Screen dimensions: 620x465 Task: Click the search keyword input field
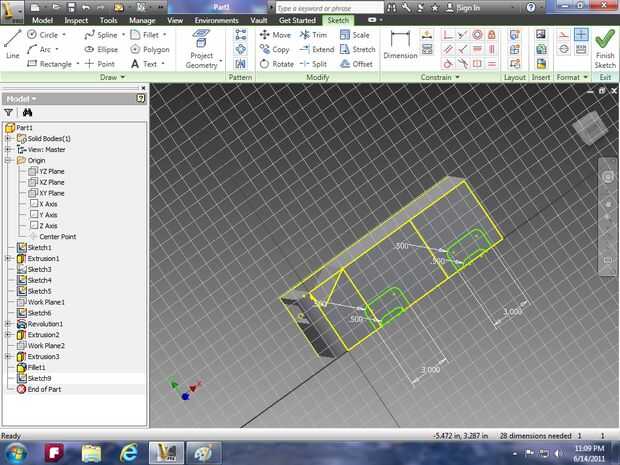coord(320,8)
